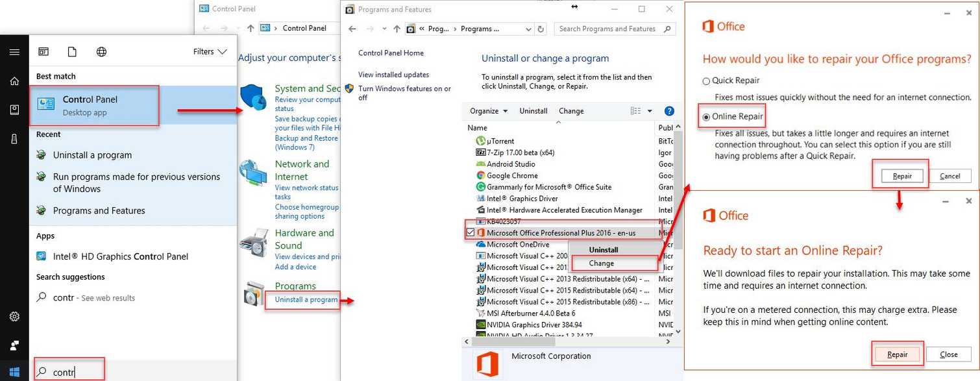Open the change-your-view dropdown arrow
Screen dimensions: 980x381
click(x=650, y=110)
